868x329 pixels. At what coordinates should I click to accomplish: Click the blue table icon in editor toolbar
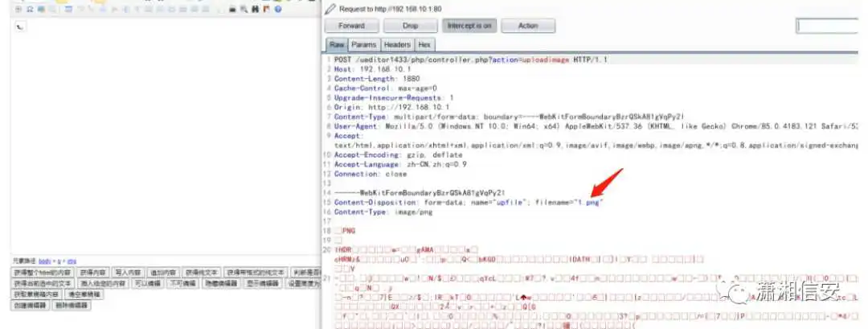(x=68, y=10)
